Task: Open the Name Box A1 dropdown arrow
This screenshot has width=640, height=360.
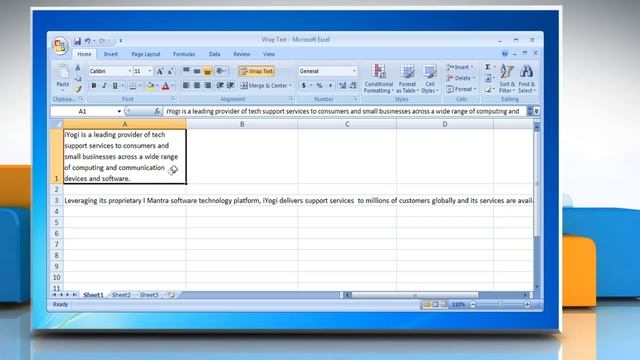Action: [x=119, y=111]
